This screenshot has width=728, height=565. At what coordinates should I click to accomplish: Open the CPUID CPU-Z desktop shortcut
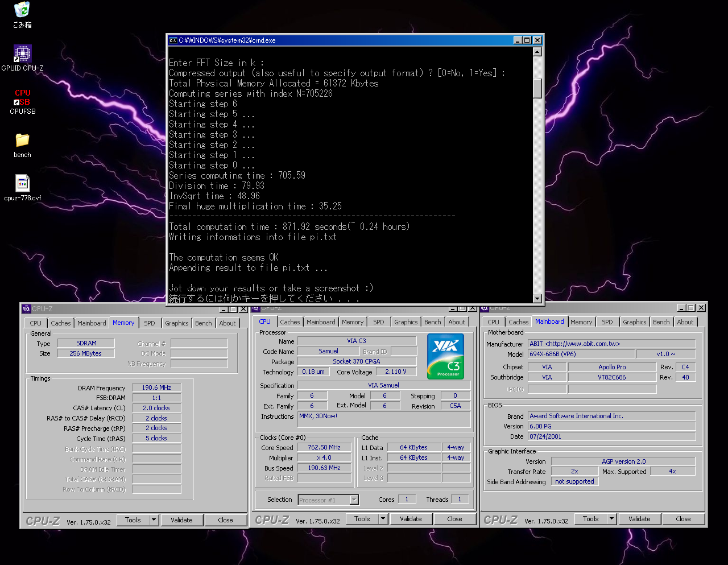tap(22, 53)
